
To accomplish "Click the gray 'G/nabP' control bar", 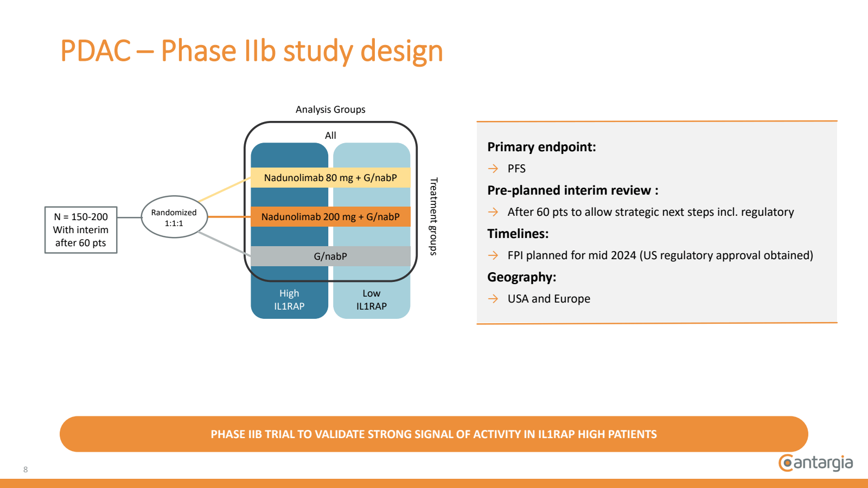I will point(330,256).
